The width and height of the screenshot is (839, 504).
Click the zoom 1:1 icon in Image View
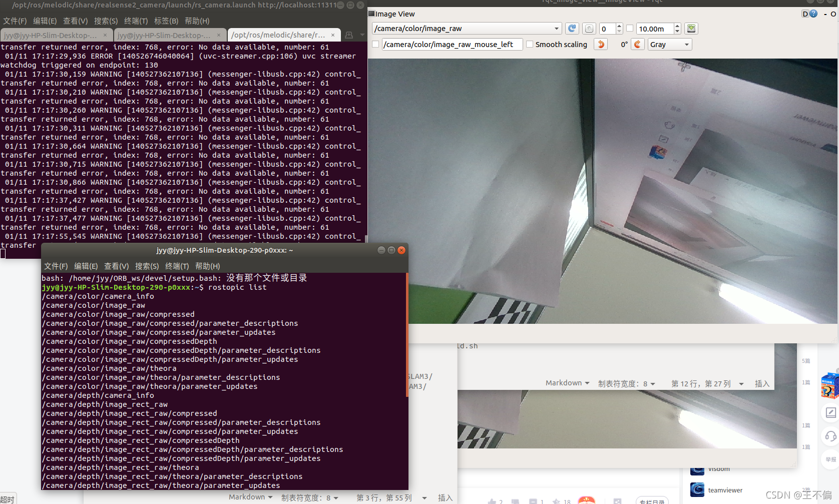coord(589,29)
